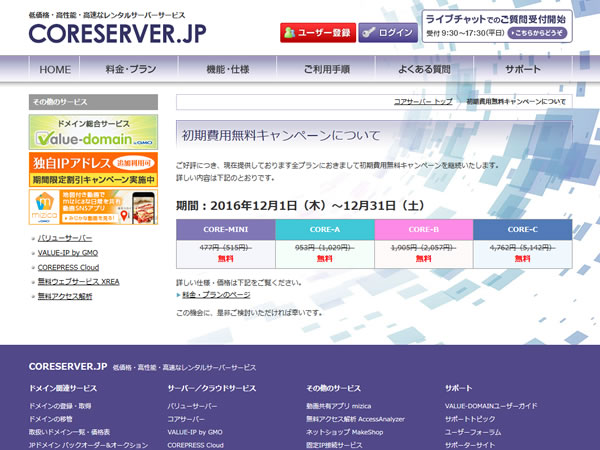Screen dimensions: 600x450
Task: Open footer VALUE-IP by GMO link
Action: 195,432
